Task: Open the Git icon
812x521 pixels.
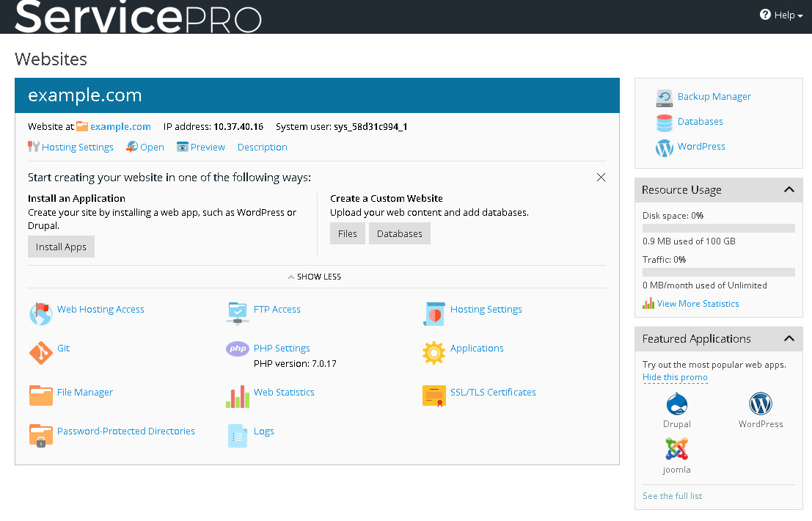Action: click(40, 353)
